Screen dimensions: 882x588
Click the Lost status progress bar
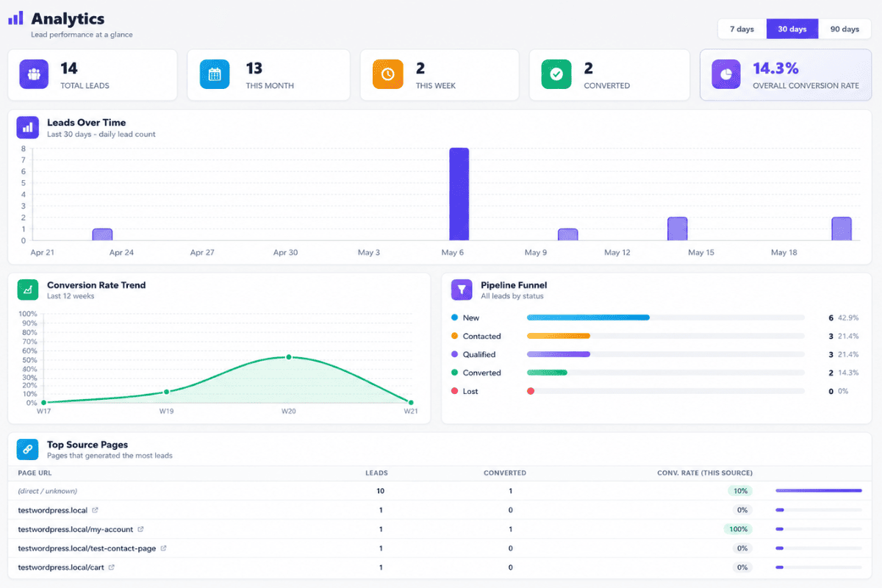pyautogui.click(x=665, y=391)
